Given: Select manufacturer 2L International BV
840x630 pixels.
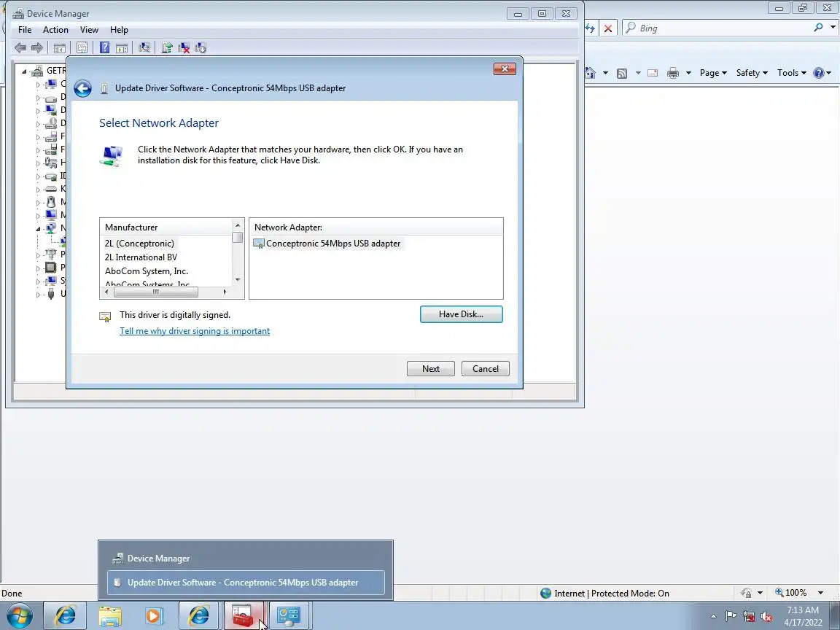Looking at the screenshot, I should tap(141, 257).
